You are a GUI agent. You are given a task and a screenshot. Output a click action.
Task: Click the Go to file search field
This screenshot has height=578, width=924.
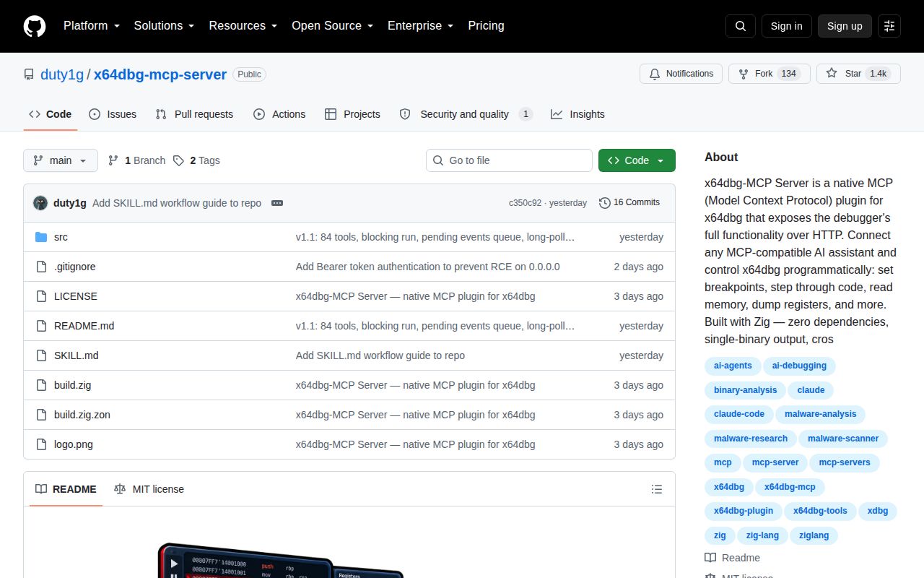click(509, 160)
